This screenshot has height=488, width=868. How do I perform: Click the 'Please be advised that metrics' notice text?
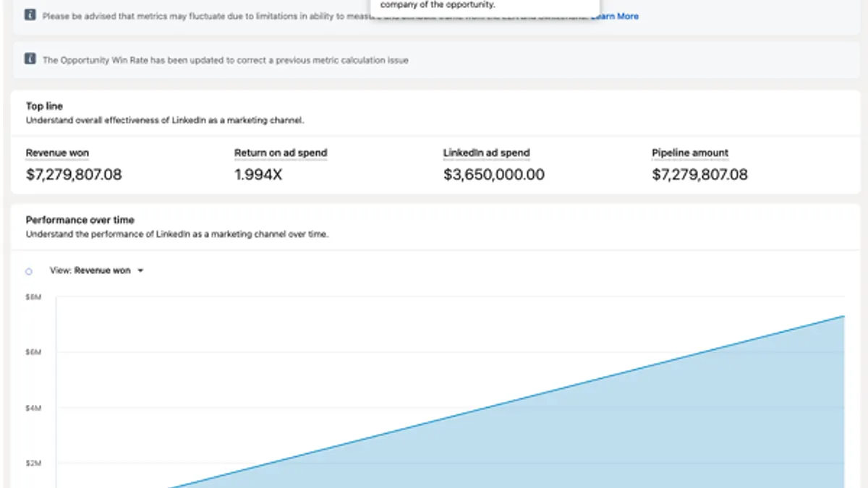(x=205, y=16)
